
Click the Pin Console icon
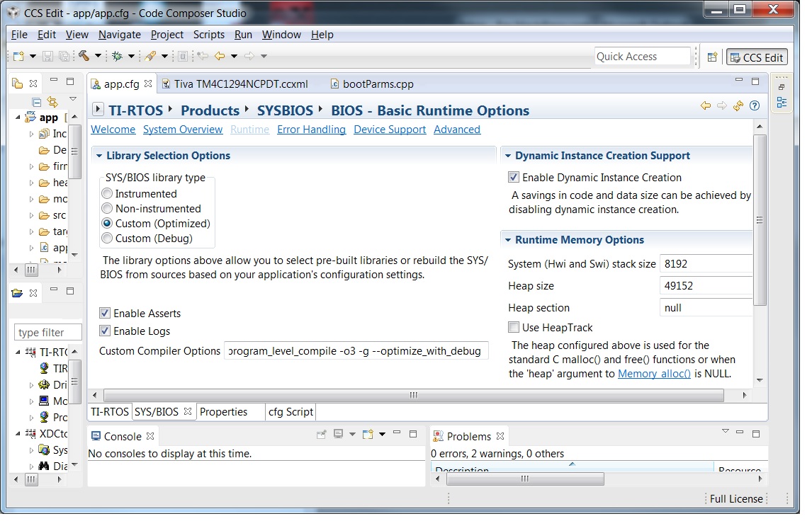pos(322,435)
